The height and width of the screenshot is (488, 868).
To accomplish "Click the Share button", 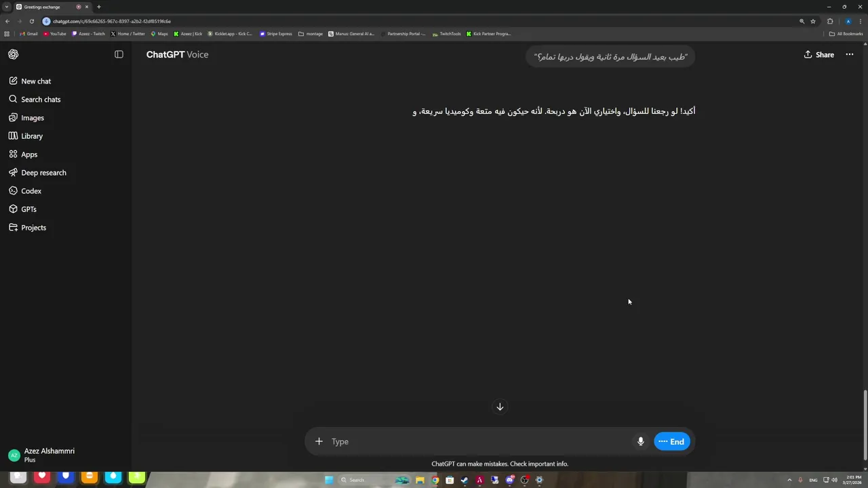I will click(818, 54).
